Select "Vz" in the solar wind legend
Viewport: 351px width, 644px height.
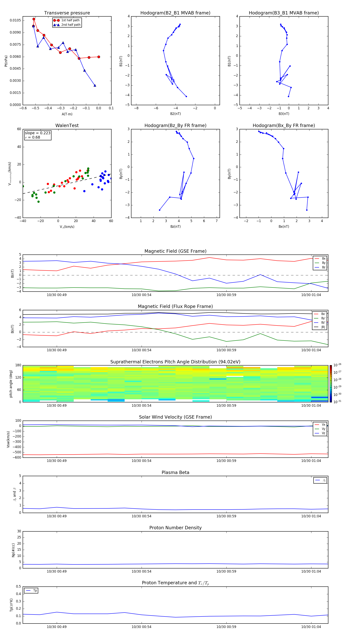(320, 433)
